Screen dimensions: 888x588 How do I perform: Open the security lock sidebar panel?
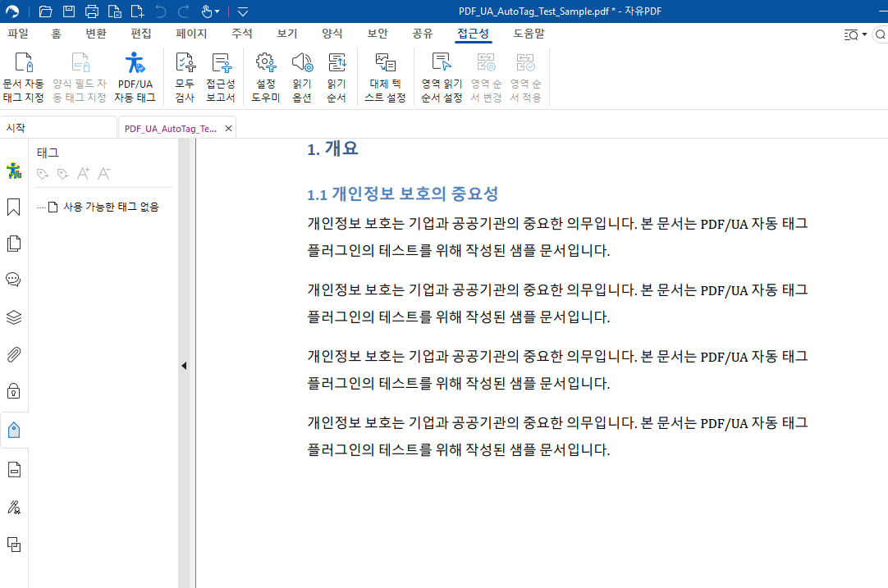14,391
